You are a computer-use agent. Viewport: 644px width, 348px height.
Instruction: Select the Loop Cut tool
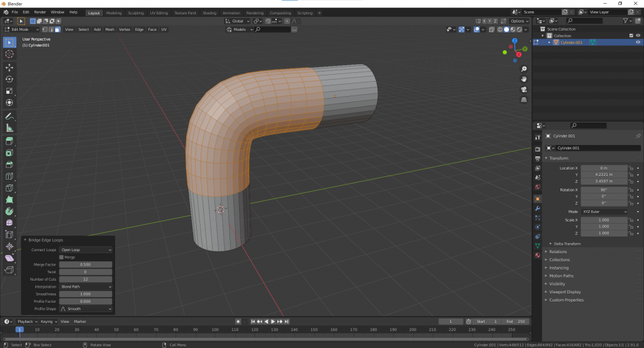(x=9, y=177)
